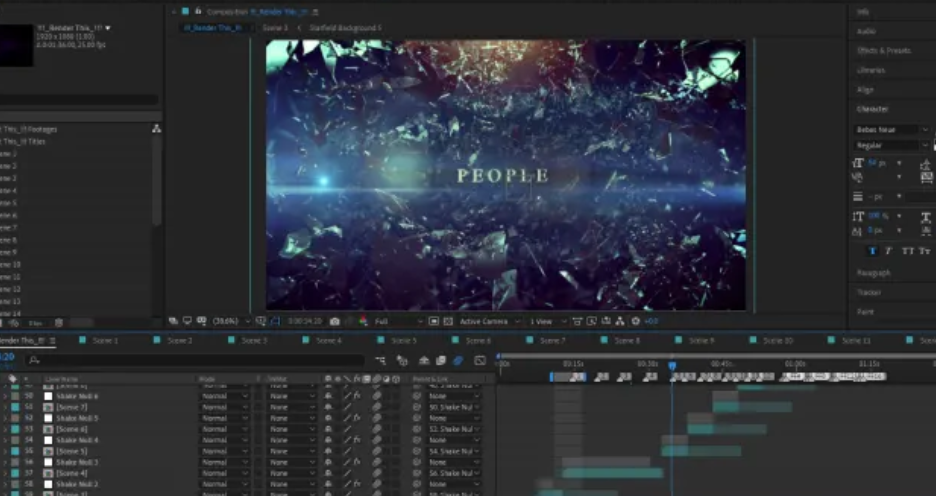Toggle Faux Bold in Character panel
Screen dimensions: 936x496
click(x=872, y=251)
